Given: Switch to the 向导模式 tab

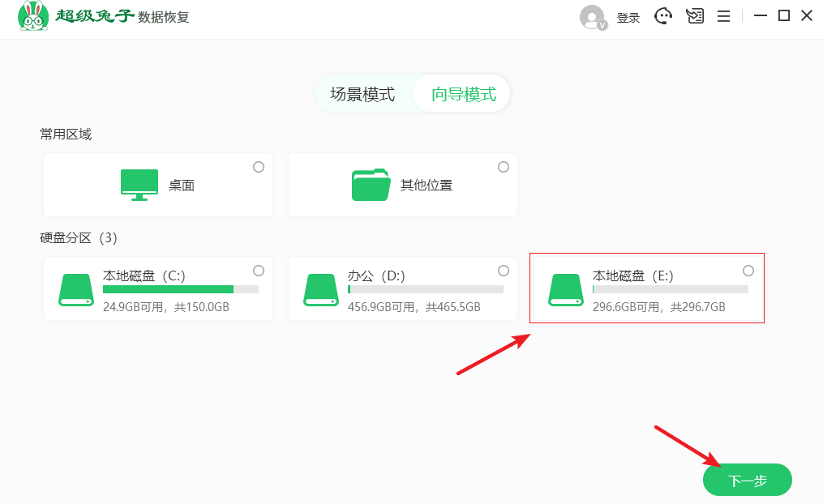Looking at the screenshot, I should pyautogui.click(x=463, y=94).
